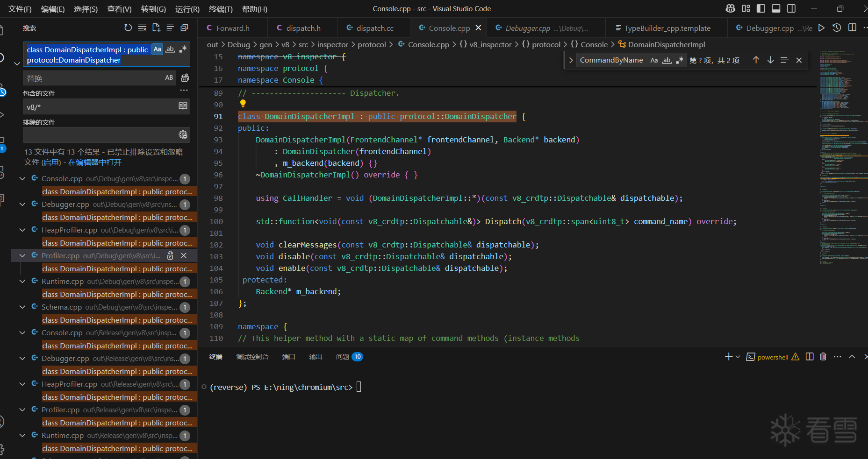This screenshot has height=459, width=868.
Task: Go to next find match
Action: 770,60
